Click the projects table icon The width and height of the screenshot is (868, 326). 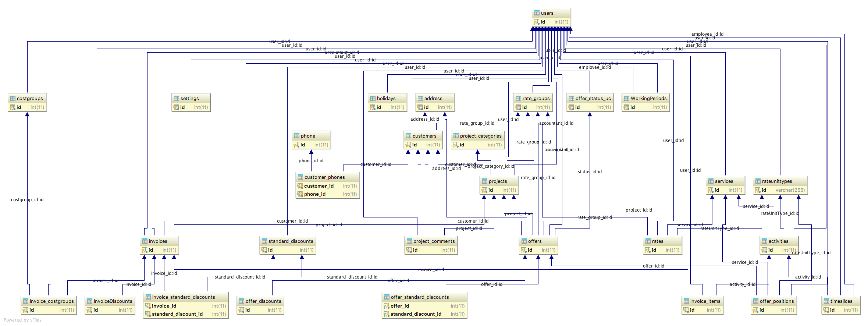(485, 181)
